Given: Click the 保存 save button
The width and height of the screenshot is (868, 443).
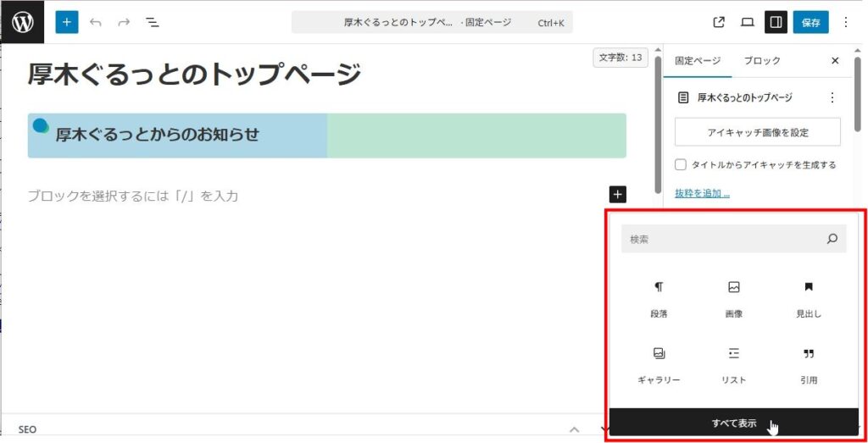Looking at the screenshot, I should click(x=810, y=23).
